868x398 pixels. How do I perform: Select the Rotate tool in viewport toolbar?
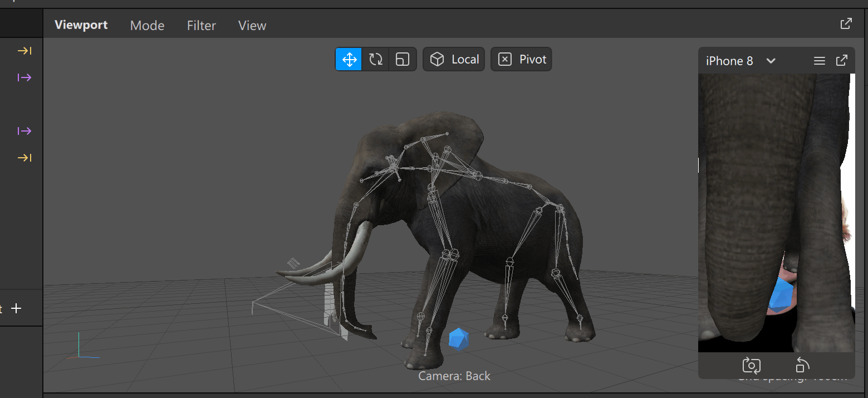tap(376, 59)
